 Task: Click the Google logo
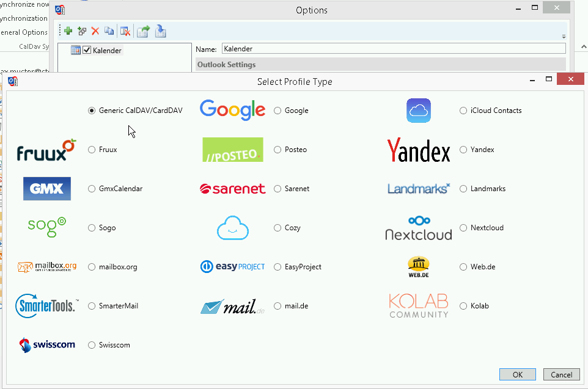tap(232, 110)
